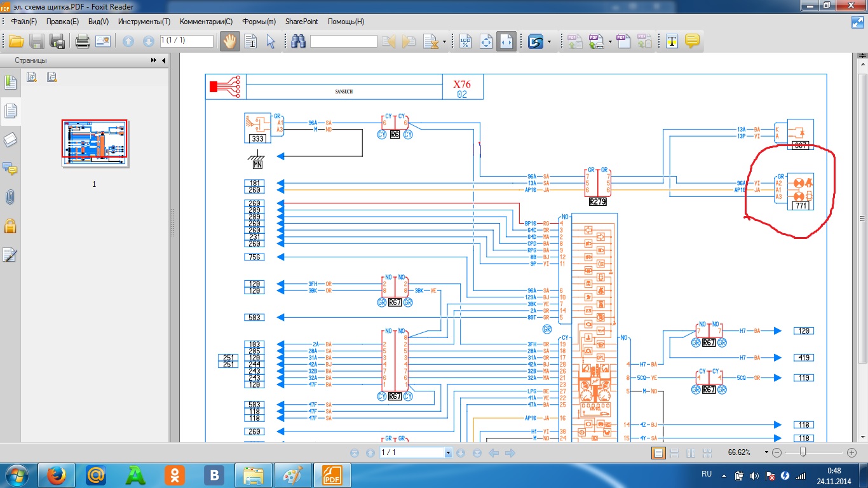Open the Помощь(H) menu
868x488 pixels.
346,22
